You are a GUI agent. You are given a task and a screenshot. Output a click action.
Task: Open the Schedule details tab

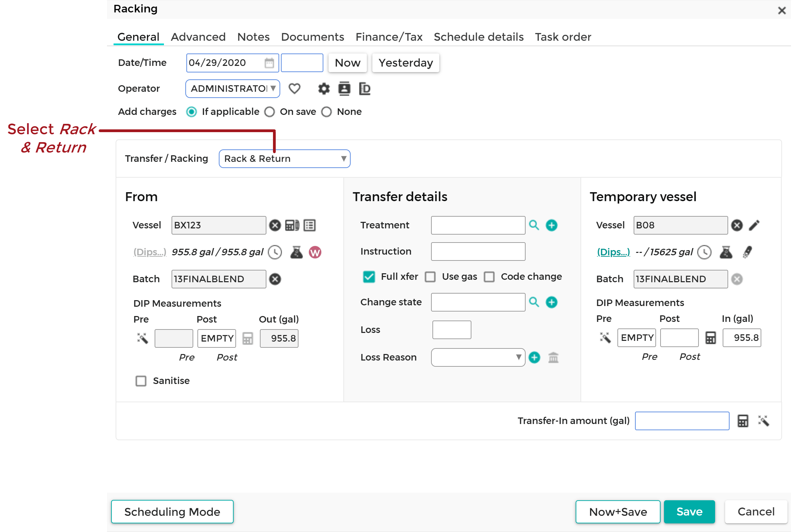point(479,37)
